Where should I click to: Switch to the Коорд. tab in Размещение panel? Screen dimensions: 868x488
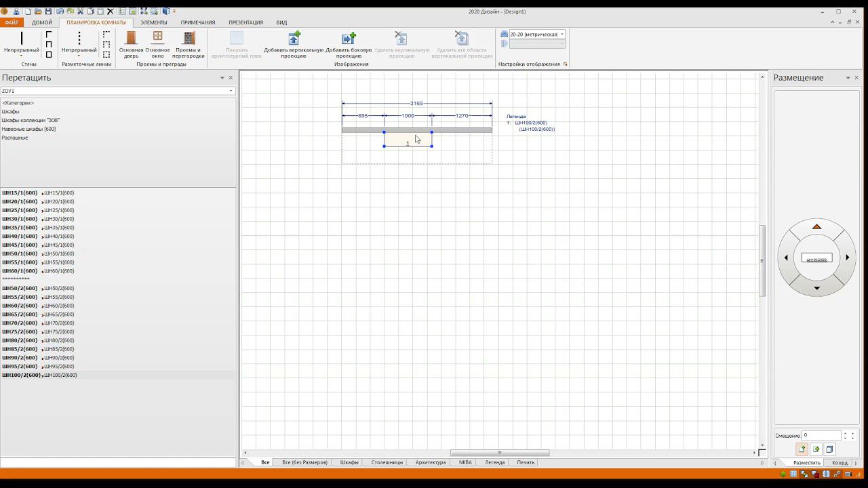[840, 462]
